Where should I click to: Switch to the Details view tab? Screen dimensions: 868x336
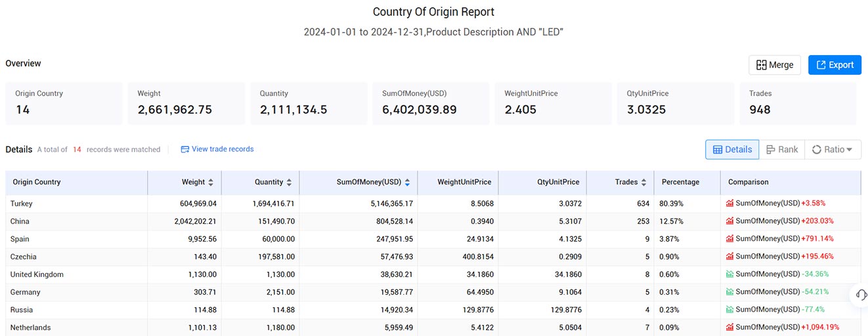(x=732, y=150)
